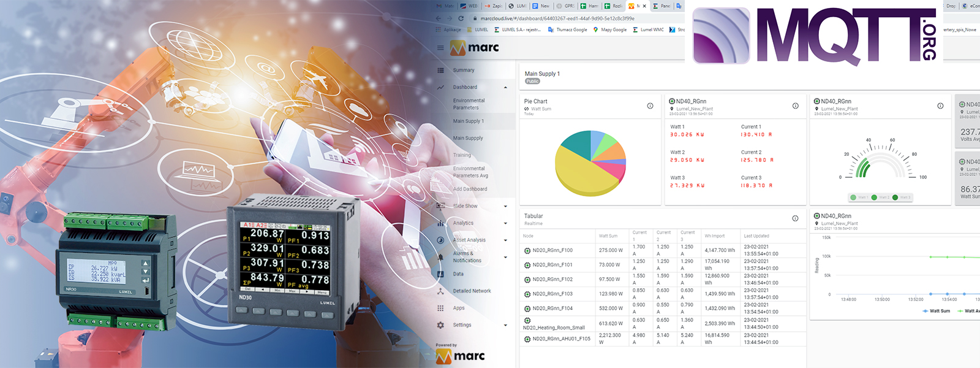This screenshot has width=980, height=368.
Task: Select Training dashboard item
Action: point(462,155)
